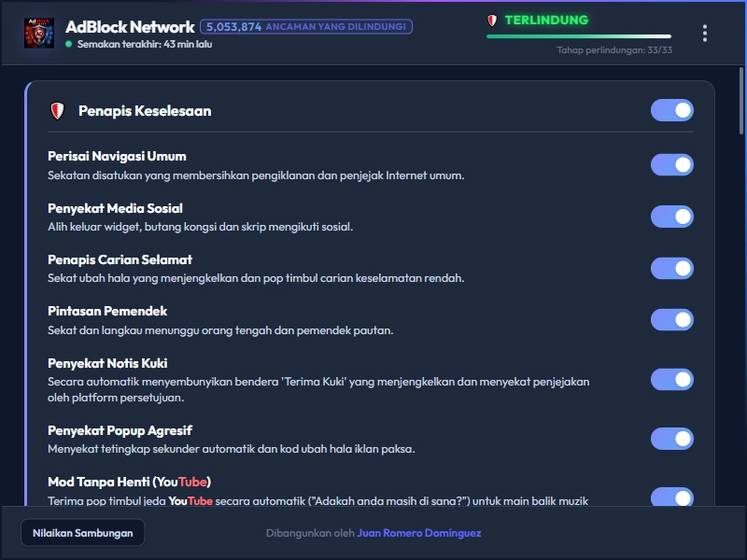This screenshot has height=560, width=747.
Task: Click the AdBlock Network title
Action: 130,27
